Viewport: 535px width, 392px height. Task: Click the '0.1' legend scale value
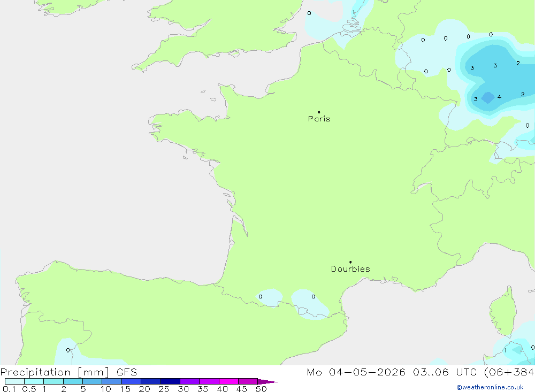(x=9, y=389)
